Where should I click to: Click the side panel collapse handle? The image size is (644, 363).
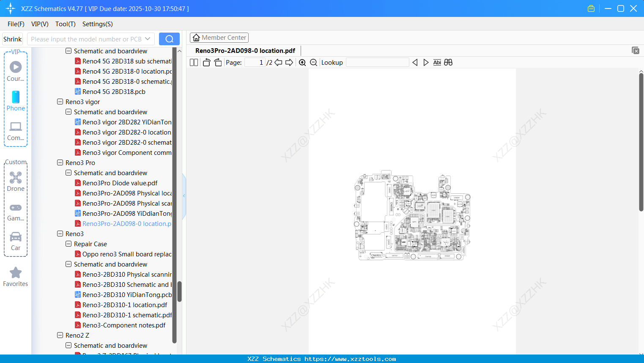pyautogui.click(x=184, y=196)
